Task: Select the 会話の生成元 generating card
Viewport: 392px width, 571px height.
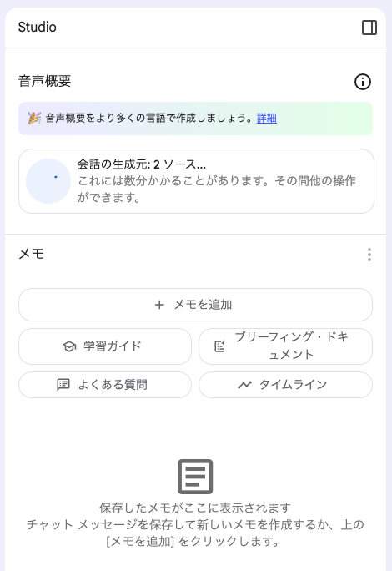Action: pyautogui.click(x=196, y=181)
